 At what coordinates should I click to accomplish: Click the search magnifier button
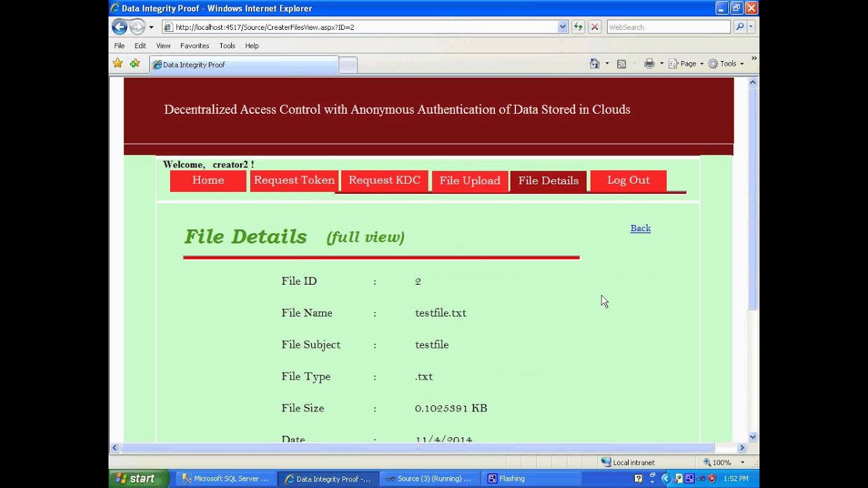pyautogui.click(x=739, y=27)
